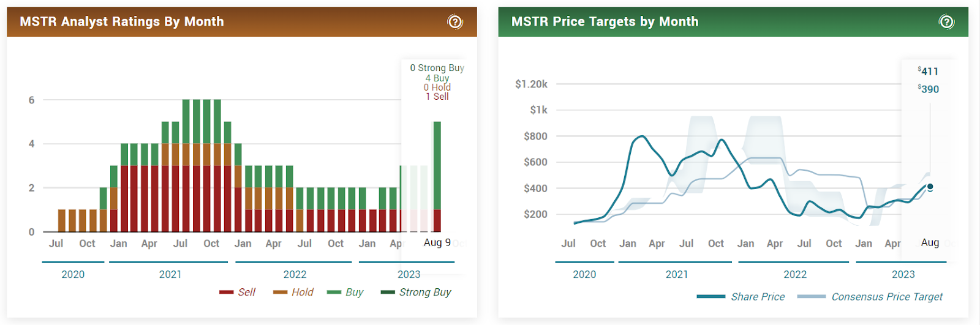Click the 2020 year label under ratings chart
The image size is (980, 325).
(x=73, y=274)
